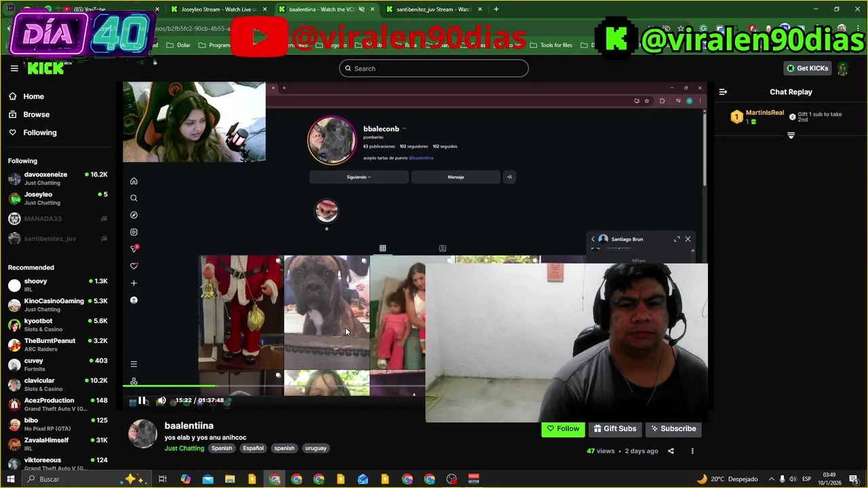Image resolution: width=868 pixels, height=488 pixels.
Task: Open cuvey recommended channel
Action: click(x=58, y=365)
